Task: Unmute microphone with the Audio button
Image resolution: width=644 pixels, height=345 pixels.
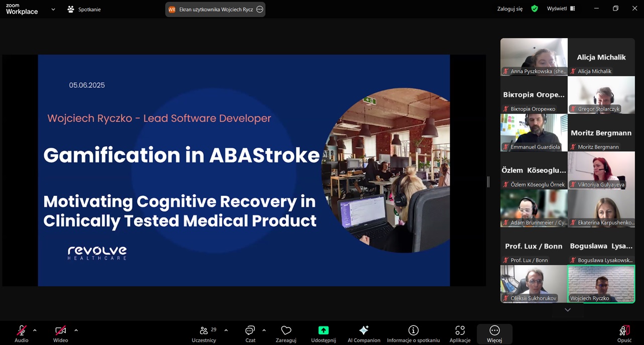Action: [x=21, y=333]
